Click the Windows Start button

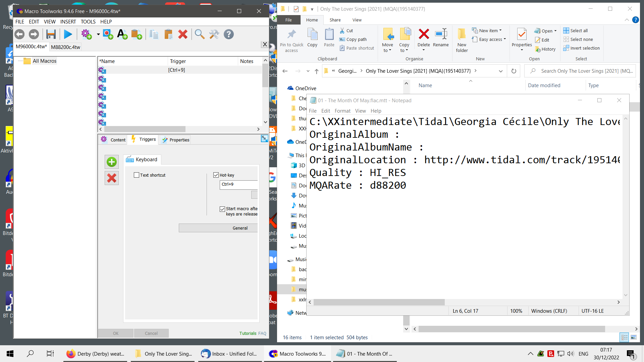[x=10, y=354]
